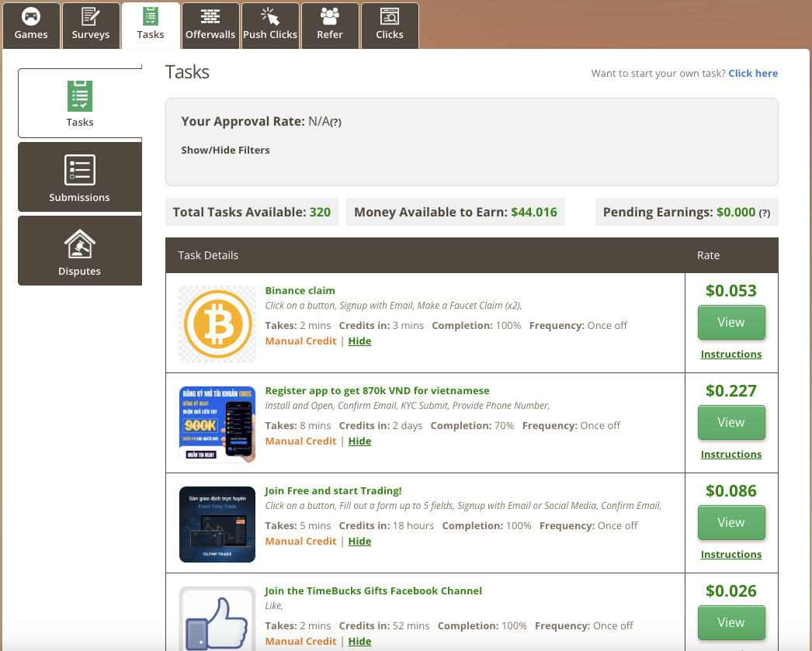Switch to the Tasks top tab

tap(151, 25)
